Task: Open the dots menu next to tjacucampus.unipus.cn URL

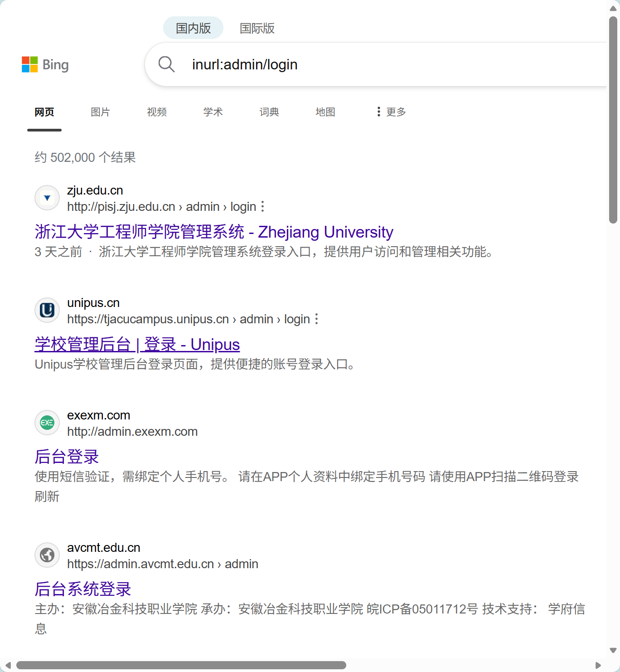Action: 316,319
